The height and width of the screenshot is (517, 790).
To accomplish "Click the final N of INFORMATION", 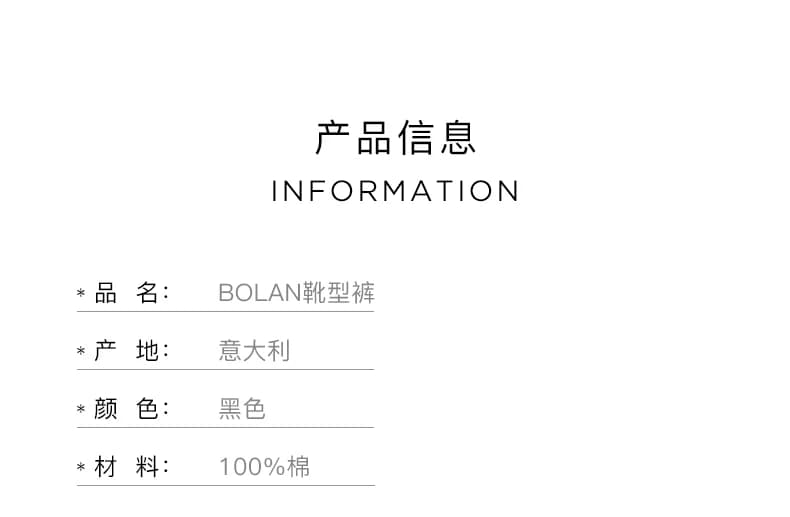I will pyautogui.click(x=509, y=191).
